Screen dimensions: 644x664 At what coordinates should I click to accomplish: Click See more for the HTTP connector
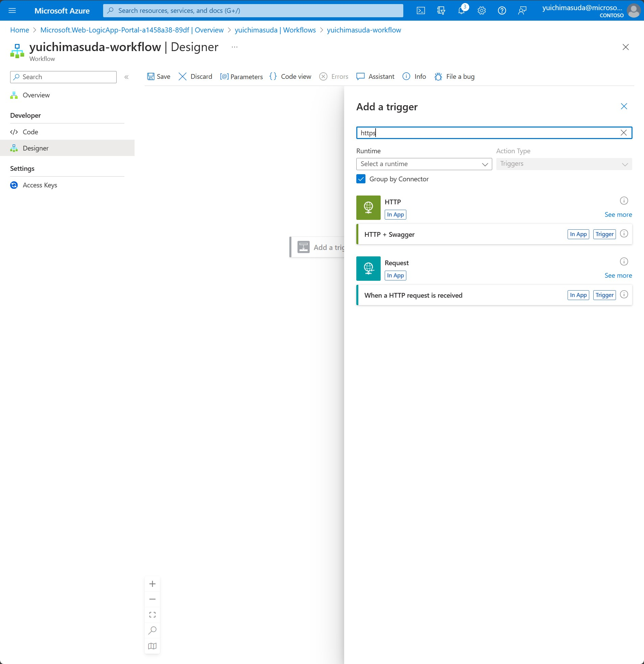point(618,214)
